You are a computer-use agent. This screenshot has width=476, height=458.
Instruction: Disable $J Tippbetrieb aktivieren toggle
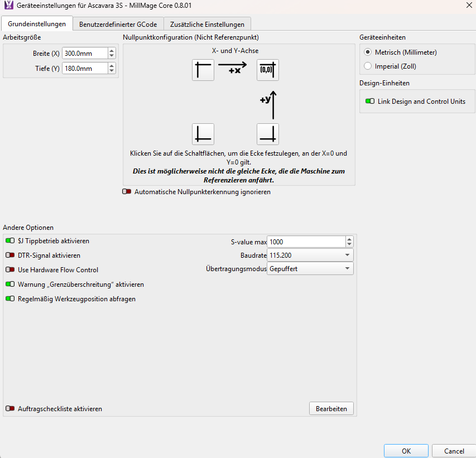pos(10,241)
